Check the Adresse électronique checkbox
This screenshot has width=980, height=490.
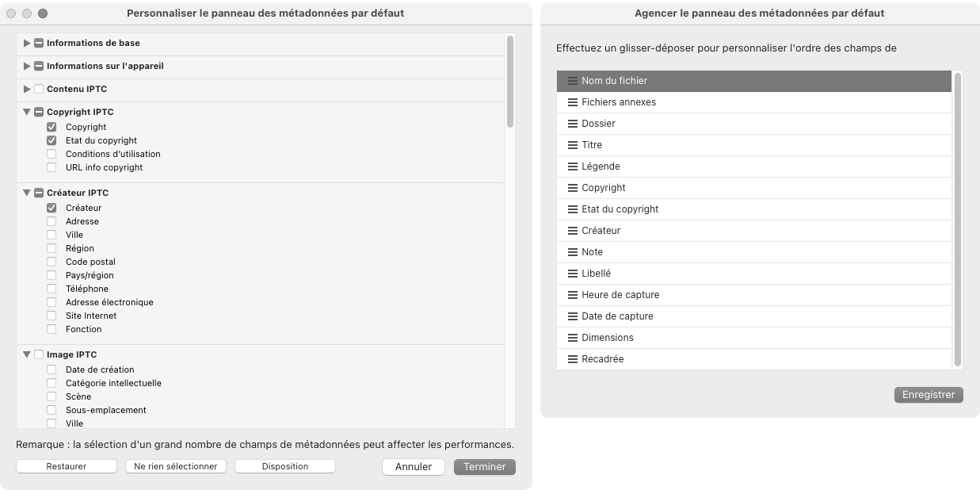point(51,302)
